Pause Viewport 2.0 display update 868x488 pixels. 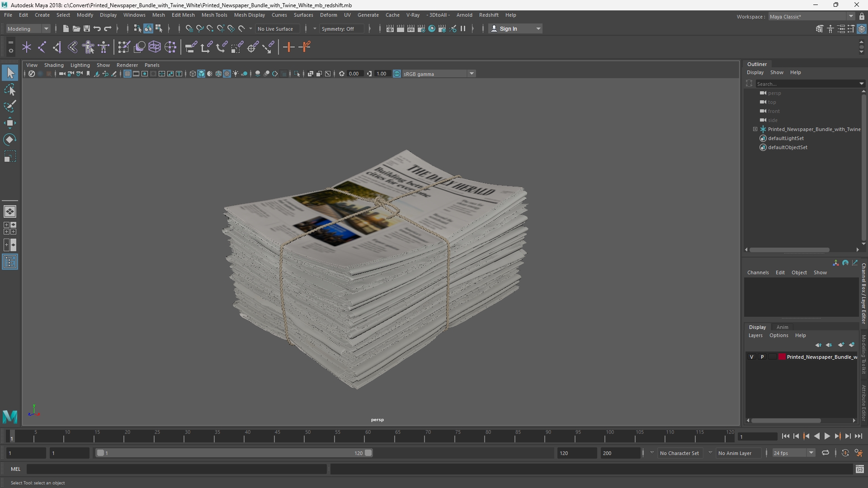(463, 28)
